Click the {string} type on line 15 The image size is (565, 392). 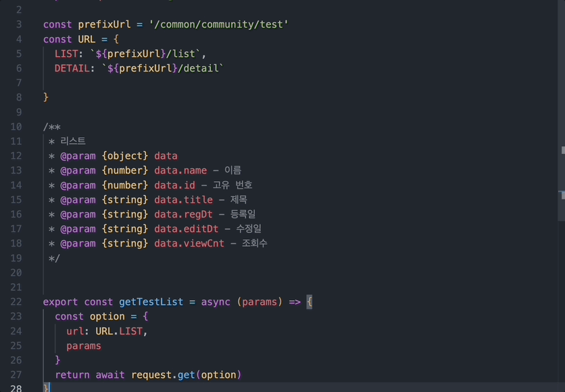pos(124,200)
